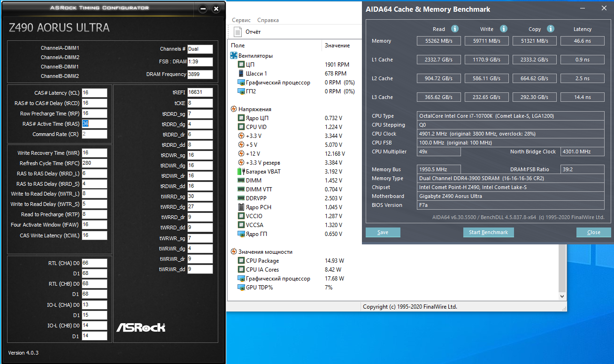Viewport: 614px width, 364px height.
Task: Click the L3 Cache Copy 292.30 GB/s cell
Action: click(535, 97)
